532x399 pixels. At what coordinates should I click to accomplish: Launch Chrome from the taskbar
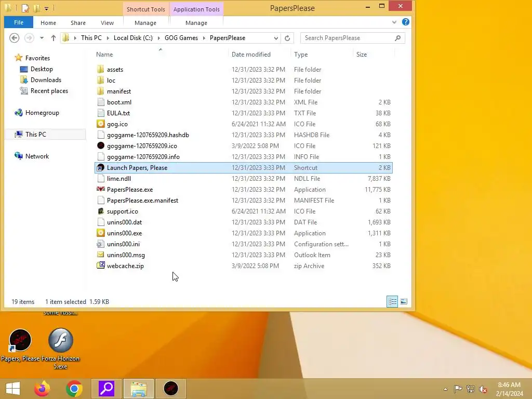(x=74, y=389)
